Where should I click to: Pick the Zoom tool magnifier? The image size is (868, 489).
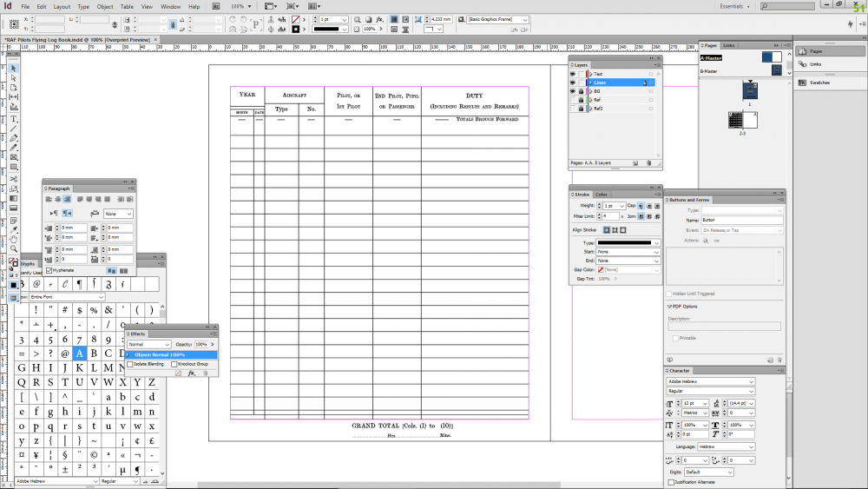coord(14,248)
